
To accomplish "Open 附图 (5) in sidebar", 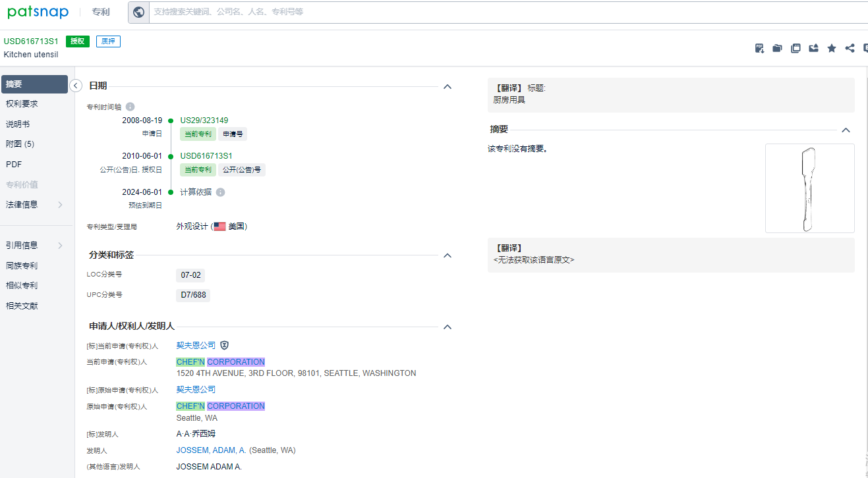I will (20, 144).
